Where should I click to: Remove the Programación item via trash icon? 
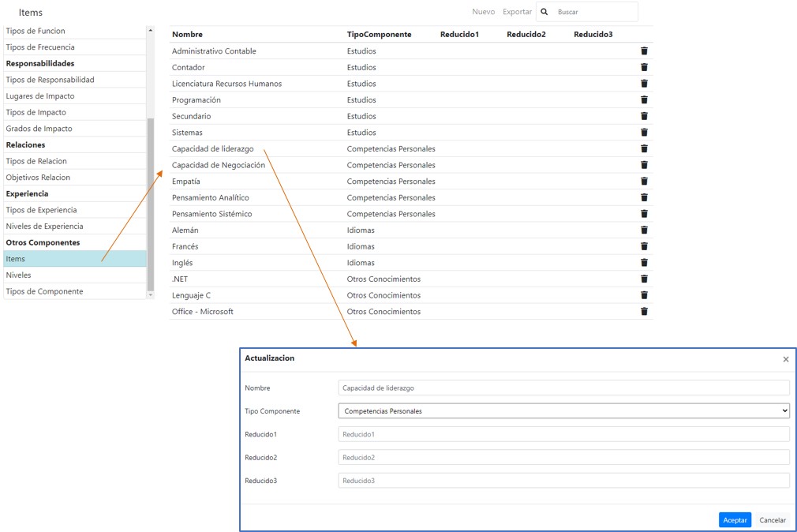[644, 100]
